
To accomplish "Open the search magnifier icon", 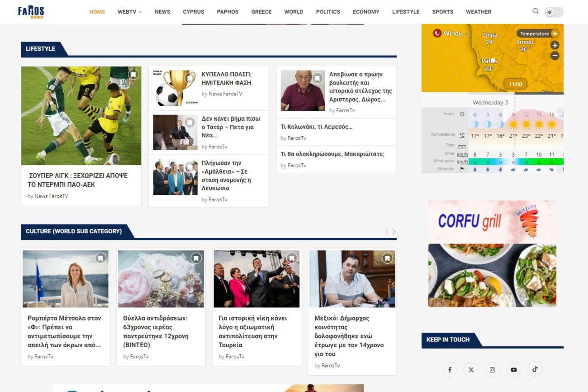I will [536, 11].
